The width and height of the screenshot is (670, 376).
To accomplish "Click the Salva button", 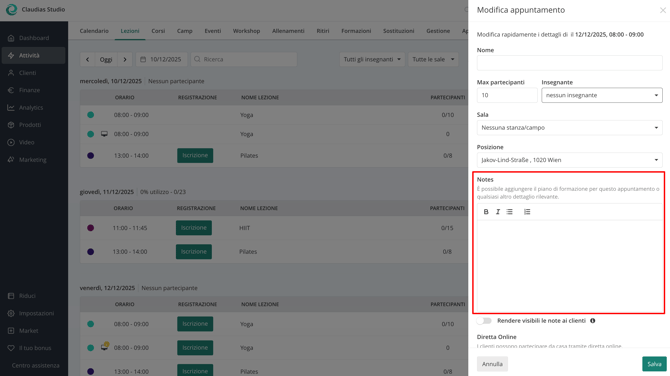I will (654, 364).
